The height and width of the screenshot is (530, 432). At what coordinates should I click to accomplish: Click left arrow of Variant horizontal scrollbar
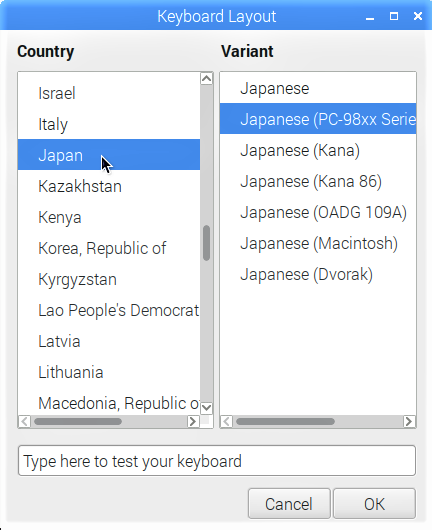[x=226, y=421]
